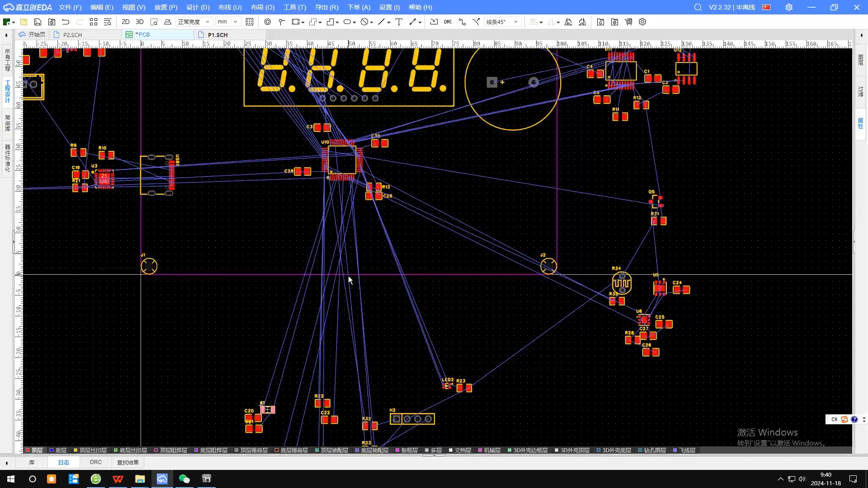Undo the last PCB action
This screenshot has width=868, height=488.
[x=66, y=22]
